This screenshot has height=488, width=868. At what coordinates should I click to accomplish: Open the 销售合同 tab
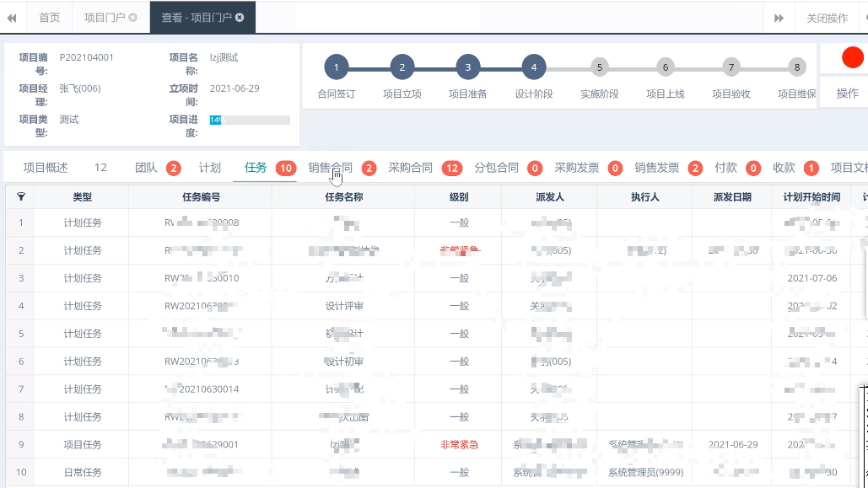331,168
